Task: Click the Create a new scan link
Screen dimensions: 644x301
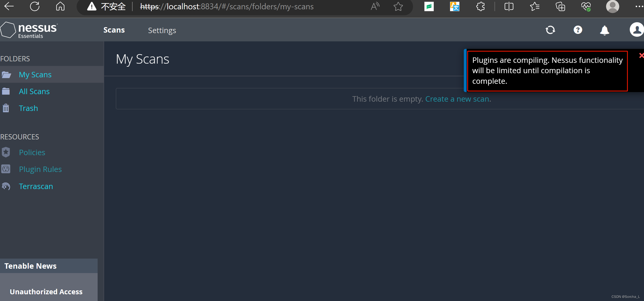Action: point(457,99)
